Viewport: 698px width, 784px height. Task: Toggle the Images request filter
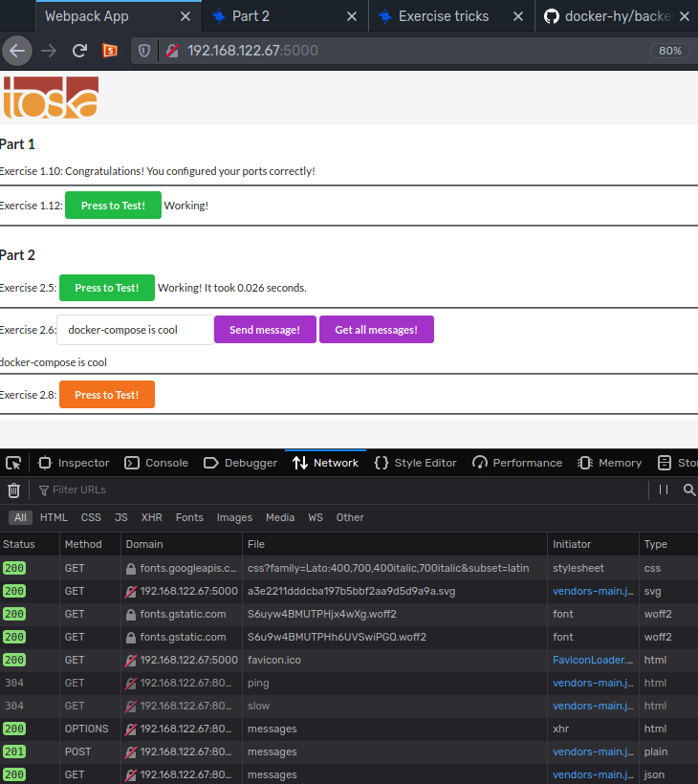pyautogui.click(x=234, y=517)
